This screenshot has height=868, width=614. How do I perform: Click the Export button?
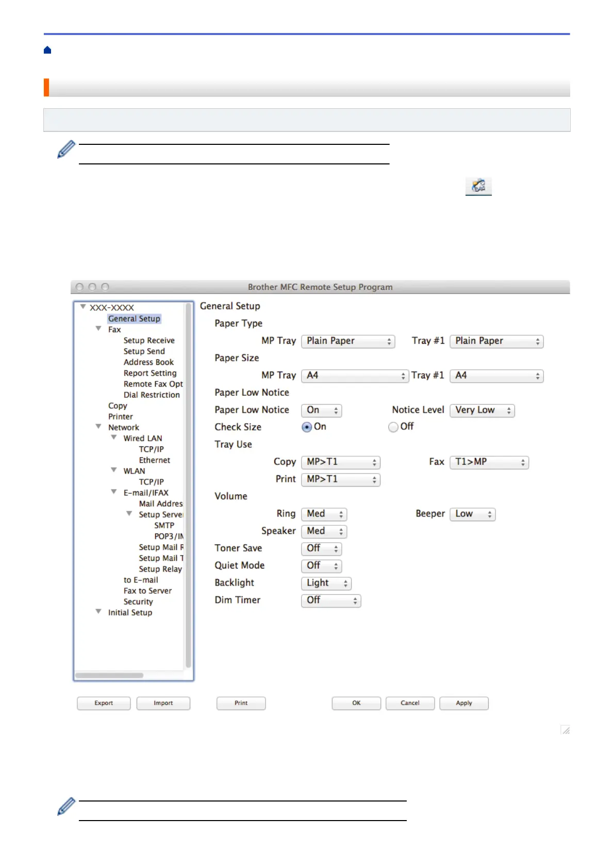click(104, 703)
